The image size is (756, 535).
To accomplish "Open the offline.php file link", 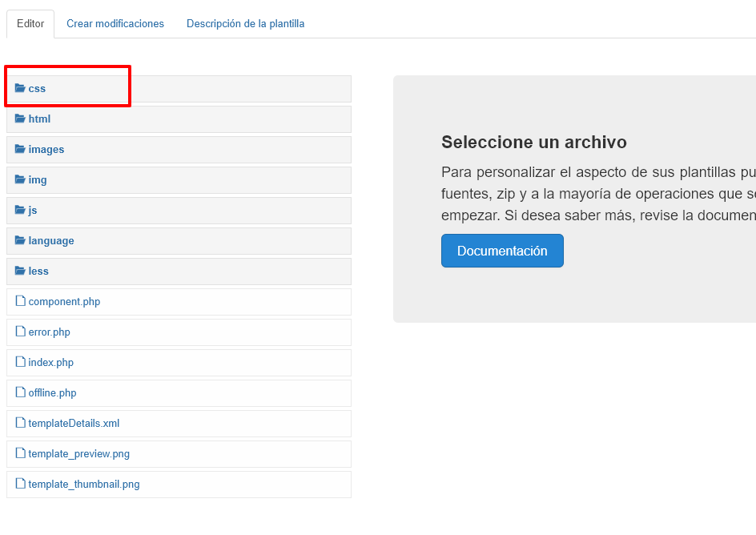I will (x=53, y=392).
